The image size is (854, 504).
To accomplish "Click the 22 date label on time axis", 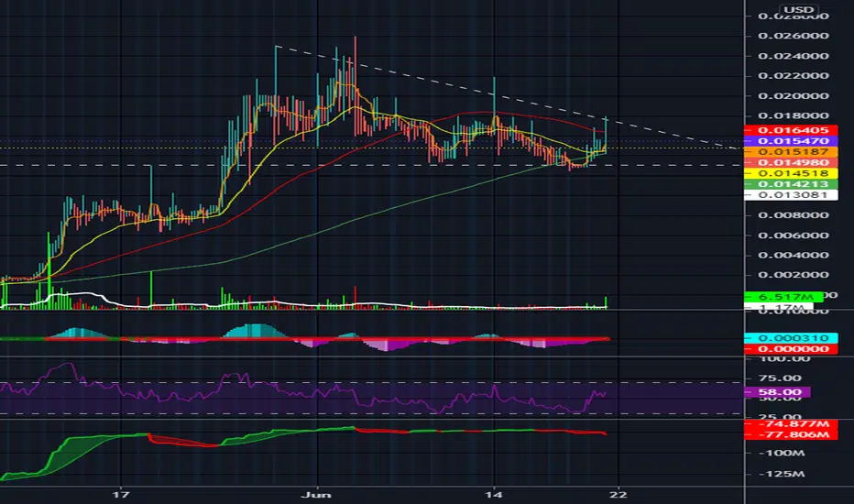I will [x=619, y=495].
